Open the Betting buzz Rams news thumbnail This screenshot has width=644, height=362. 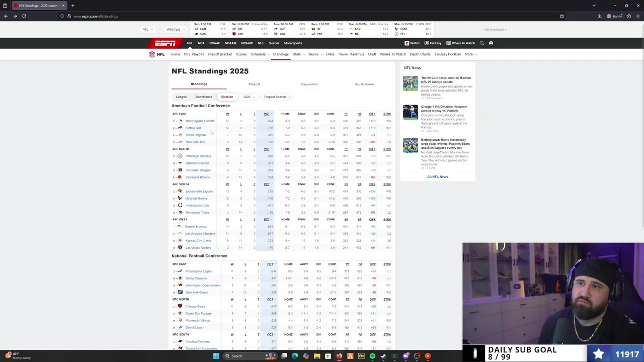click(410, 145)
